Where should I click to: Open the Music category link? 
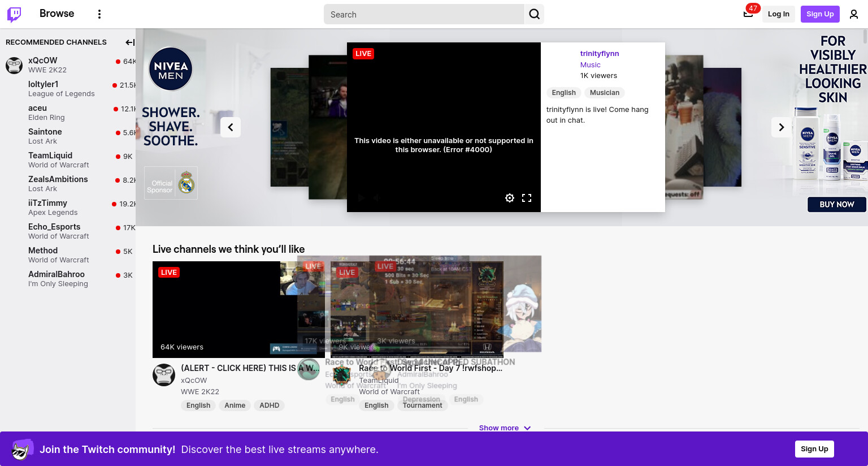click(x=591, y=65)
